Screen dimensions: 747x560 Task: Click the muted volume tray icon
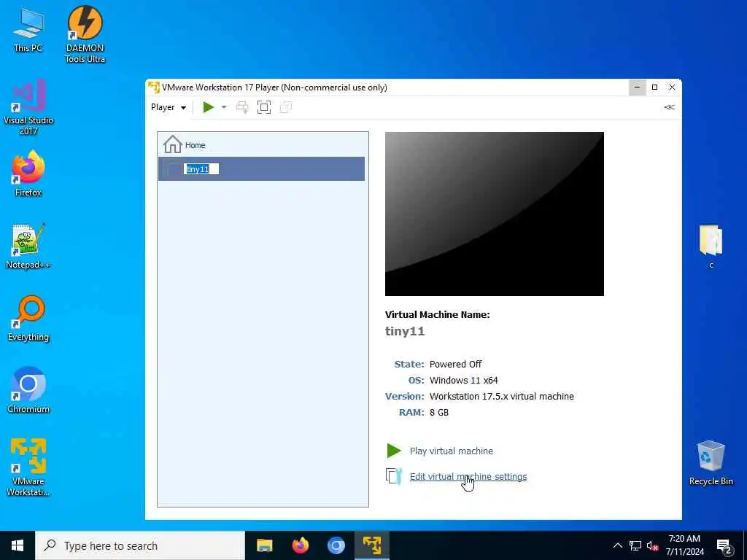tap(652, 546)
